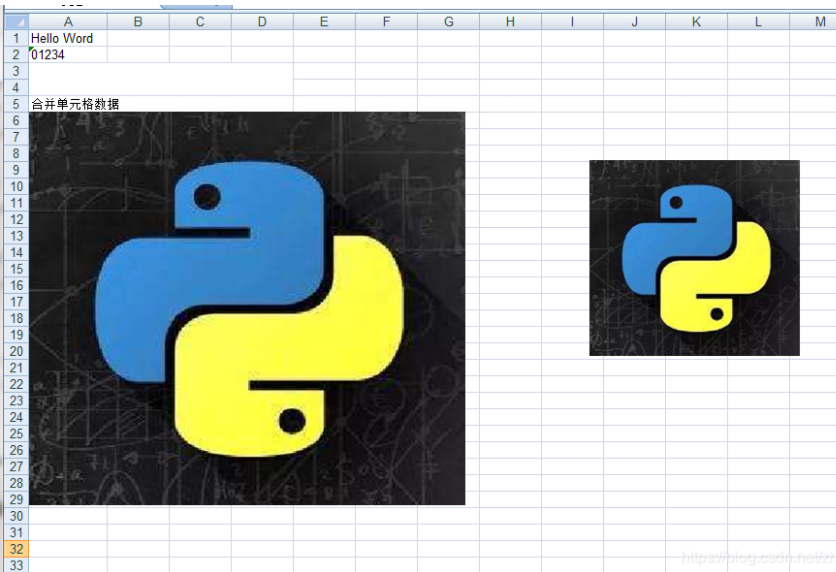Select row 22 header
The width and height of the screenshot is (836, 572).
(17, 385)
